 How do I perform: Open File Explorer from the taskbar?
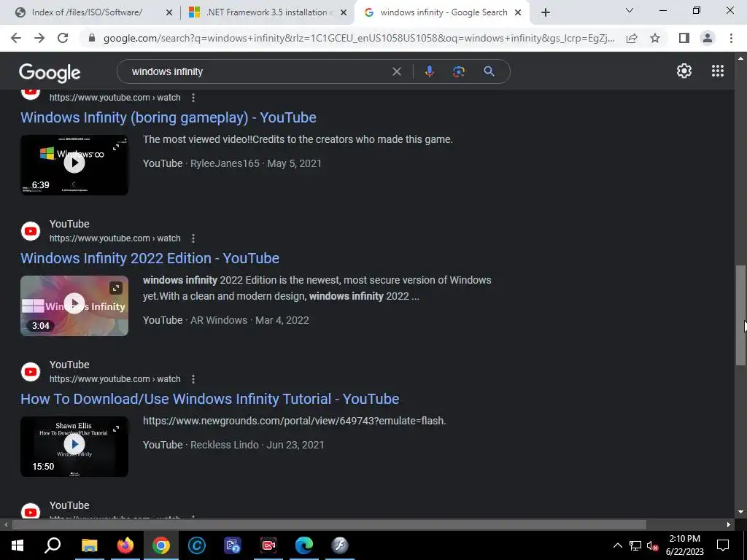pos(89,545)
